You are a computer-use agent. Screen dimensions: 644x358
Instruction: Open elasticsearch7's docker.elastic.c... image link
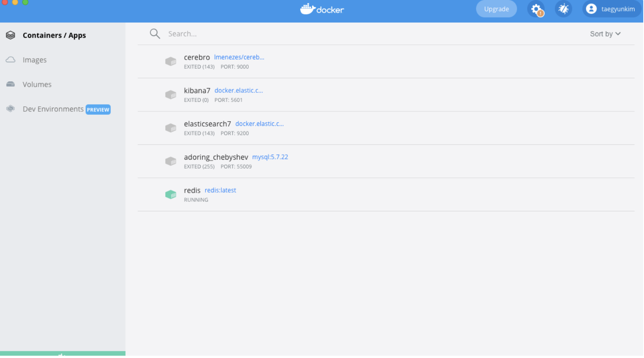click(260, 124)
